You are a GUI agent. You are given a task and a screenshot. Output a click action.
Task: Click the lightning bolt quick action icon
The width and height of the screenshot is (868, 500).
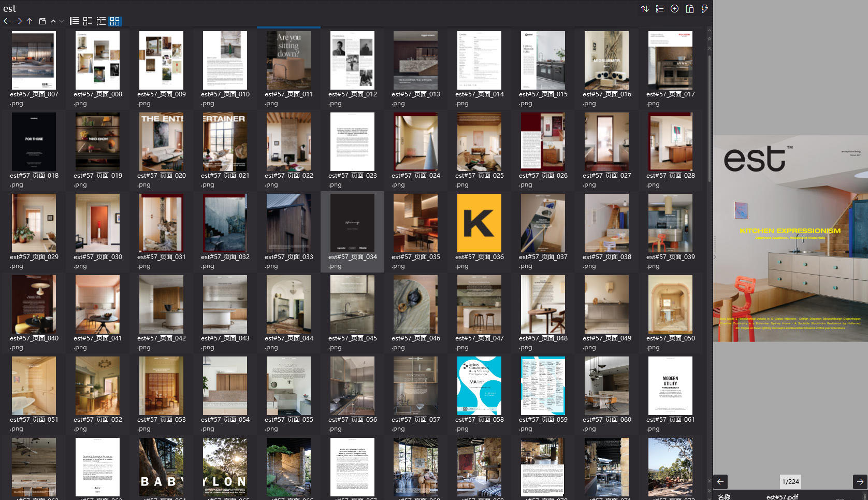tap(704, 9)
